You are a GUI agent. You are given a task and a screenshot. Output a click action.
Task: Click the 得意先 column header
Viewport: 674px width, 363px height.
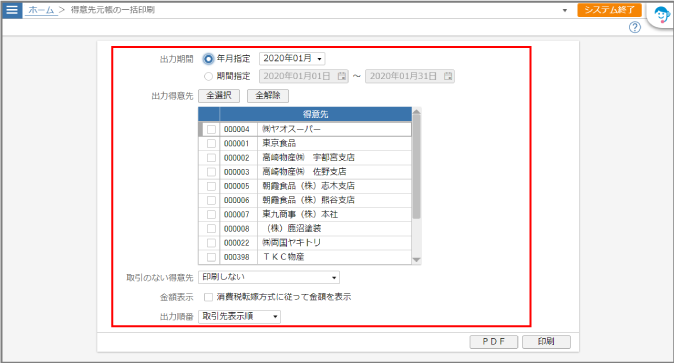click(x=316, y=114)
